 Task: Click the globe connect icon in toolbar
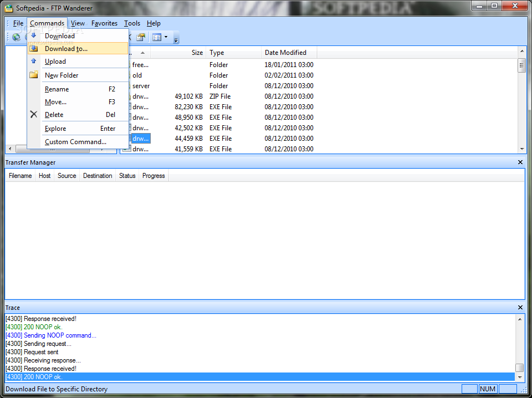point(16,37)
